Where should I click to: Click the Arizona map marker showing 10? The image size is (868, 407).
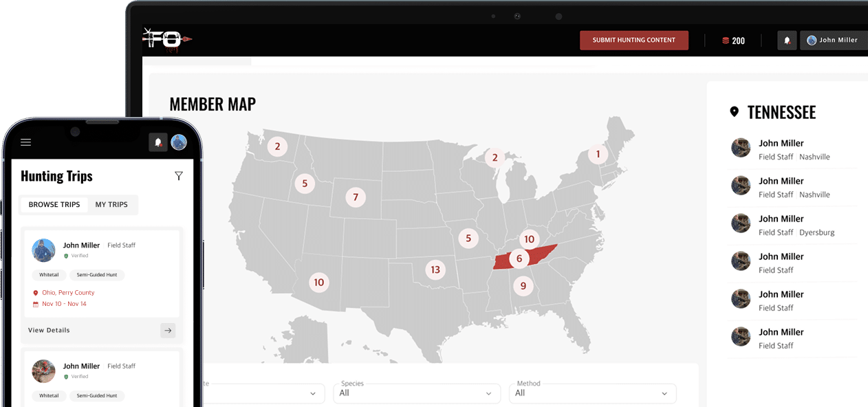pos(318,282)
